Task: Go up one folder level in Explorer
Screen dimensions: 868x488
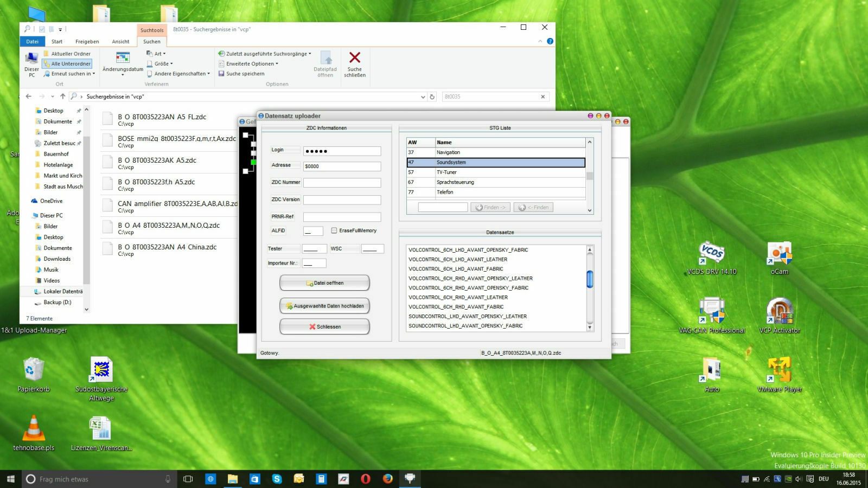Action: click(62, 97)
